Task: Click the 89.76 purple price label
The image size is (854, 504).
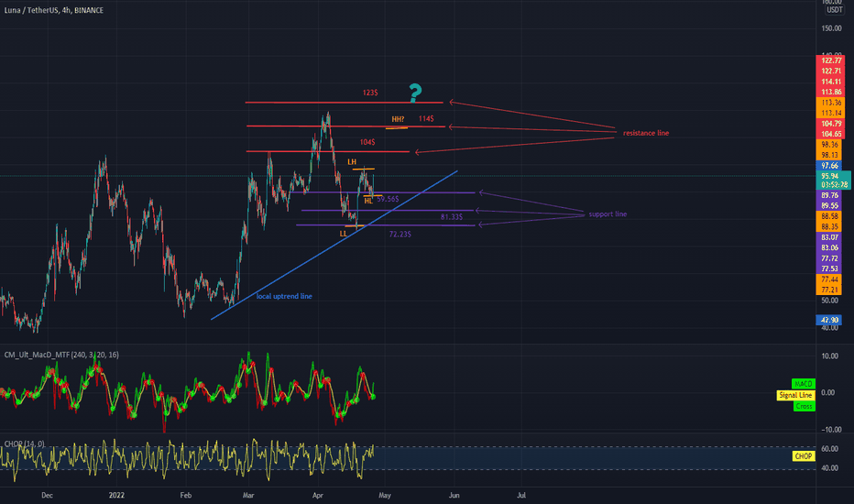Action: (x=829, y=195)
